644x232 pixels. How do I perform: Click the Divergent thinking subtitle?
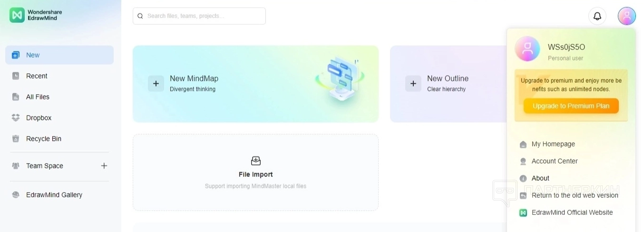pos(193,89)
